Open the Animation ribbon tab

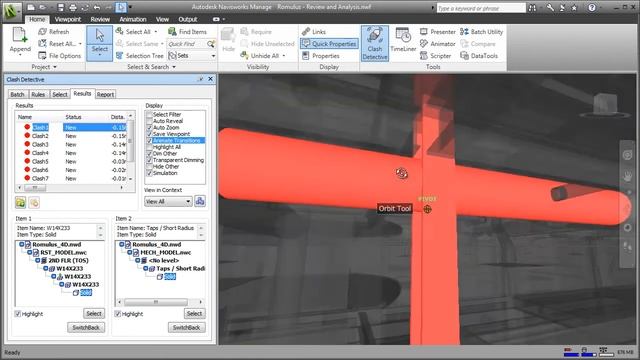[133, 19]
